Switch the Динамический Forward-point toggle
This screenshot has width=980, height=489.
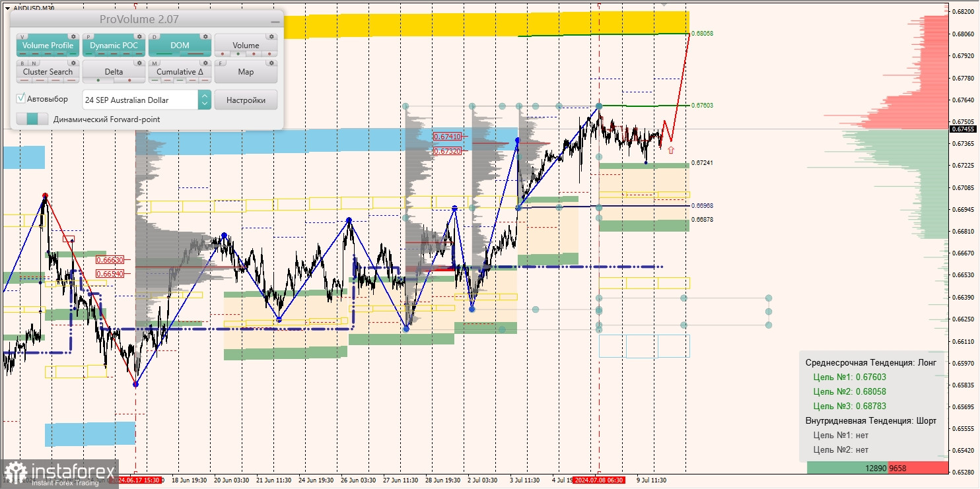click(32, 119)
